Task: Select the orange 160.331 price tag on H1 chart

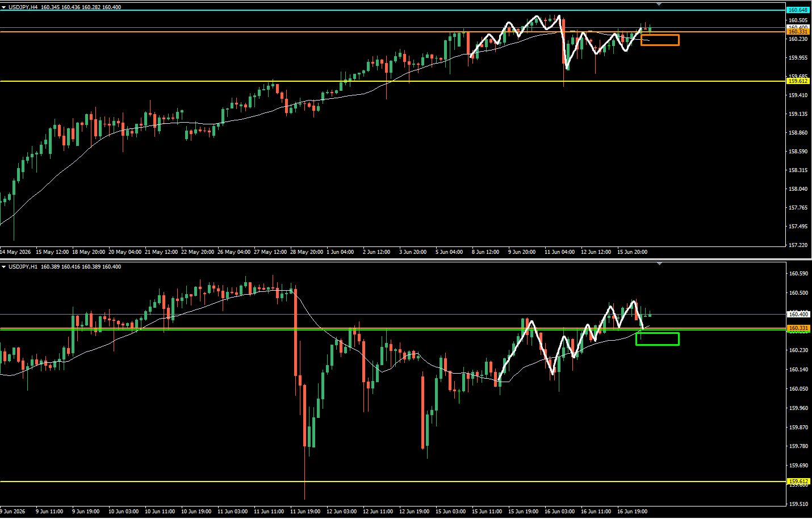Action: 798,328
